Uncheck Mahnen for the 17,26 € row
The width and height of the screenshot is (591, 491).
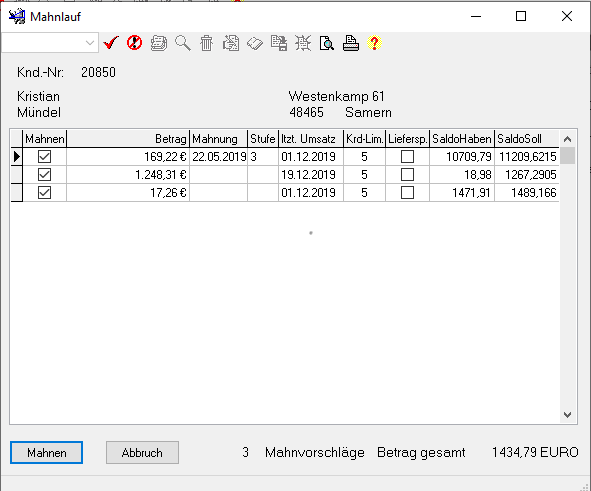coord(44,193)
